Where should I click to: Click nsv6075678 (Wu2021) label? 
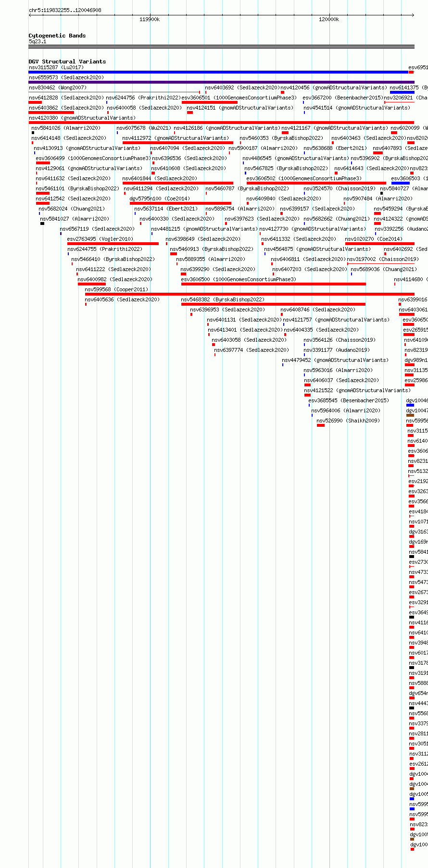[x=144, y=128]
